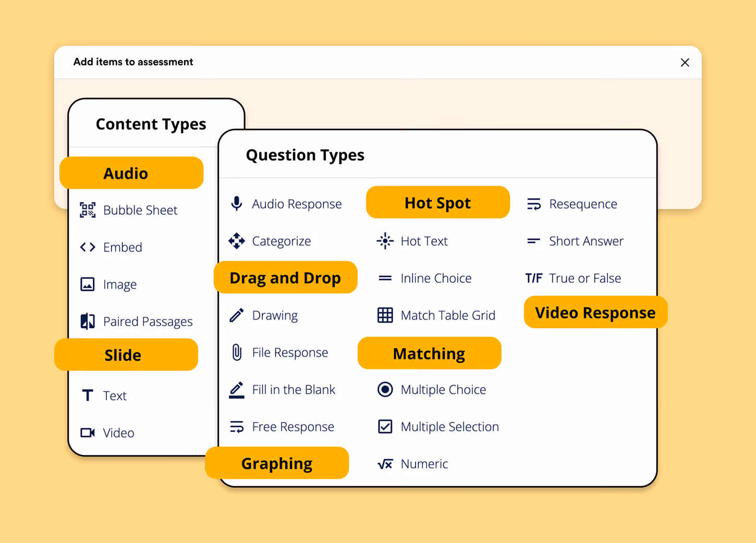The width and height of the screenshot is (756, 543).
Task: Pick the Fill in the Blank label
Action: 294,389
